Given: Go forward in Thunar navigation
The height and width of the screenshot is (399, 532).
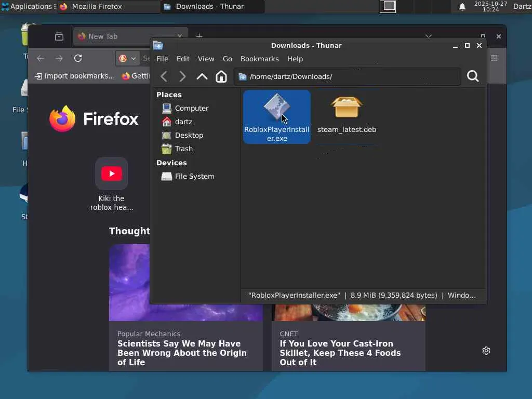Looking at the screenshot, I should click(182, 77).
